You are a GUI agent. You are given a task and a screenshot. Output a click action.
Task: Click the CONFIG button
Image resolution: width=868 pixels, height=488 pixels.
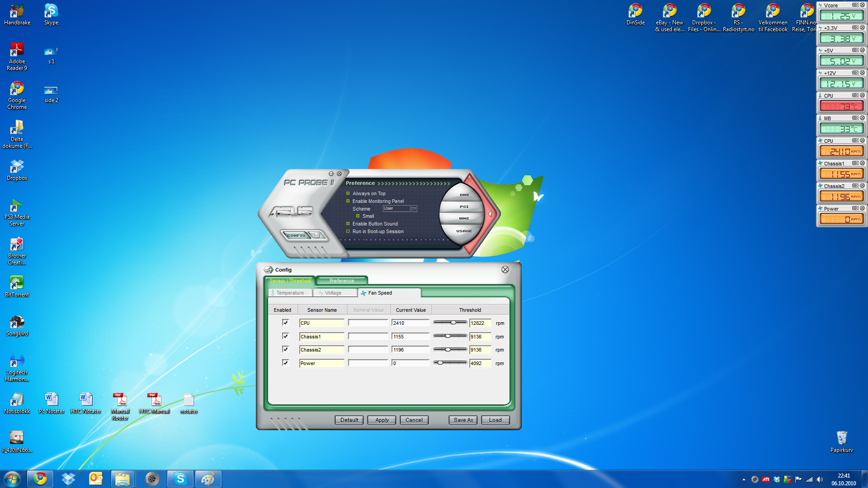297,235
